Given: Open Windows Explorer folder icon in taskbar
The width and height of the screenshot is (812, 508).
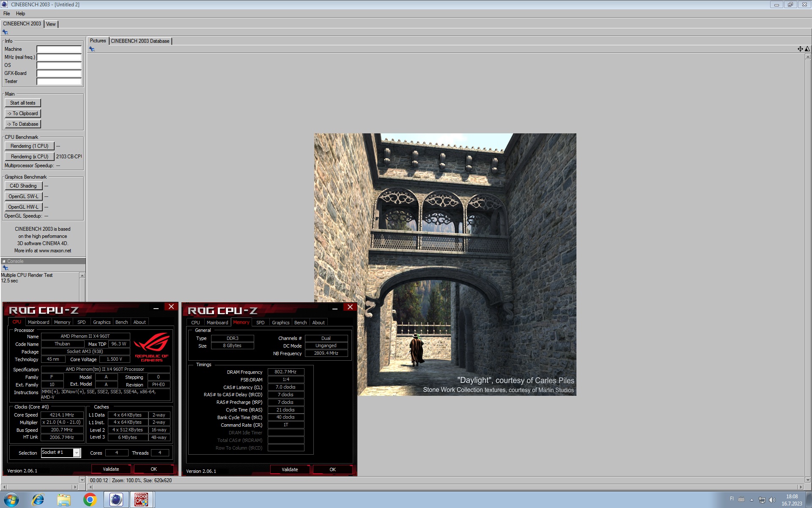Looking at the screenshot, I should click(64, 500).
